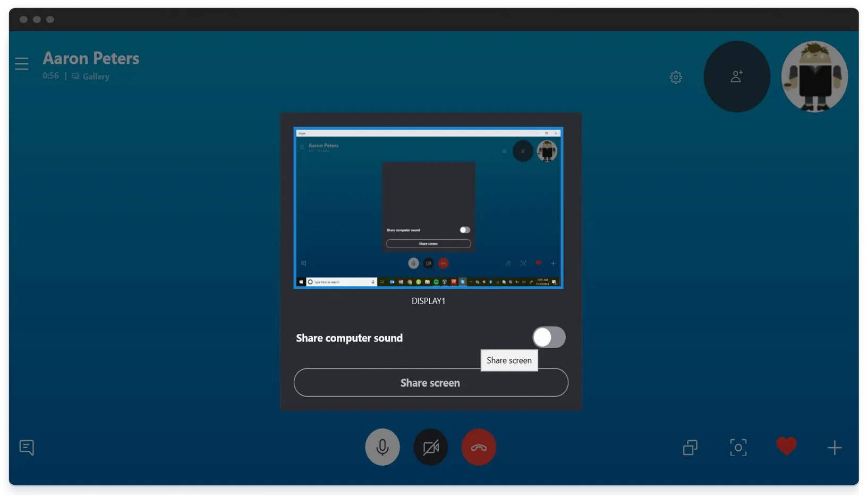Select the DISPLAY1 screen preview
The width and height of the screenshot is (868, 496).
pos(428,208)
